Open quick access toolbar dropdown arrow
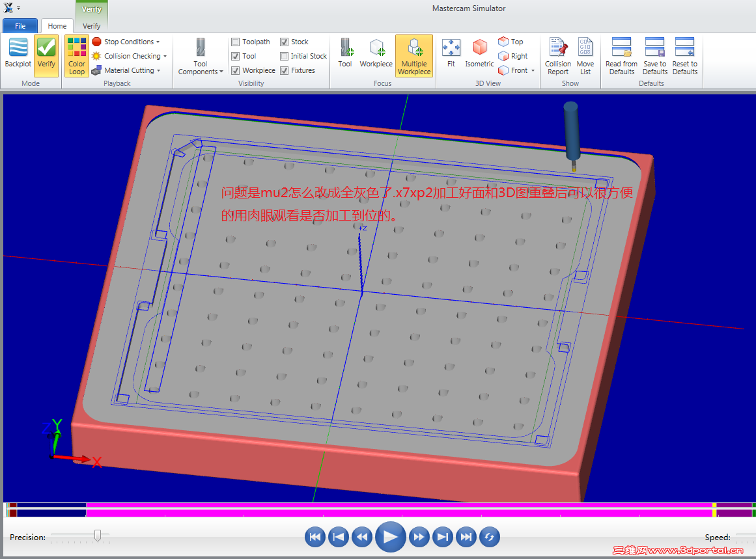This screenshot has height=559, width=756. pyautogui.click(x=19, y=8)
